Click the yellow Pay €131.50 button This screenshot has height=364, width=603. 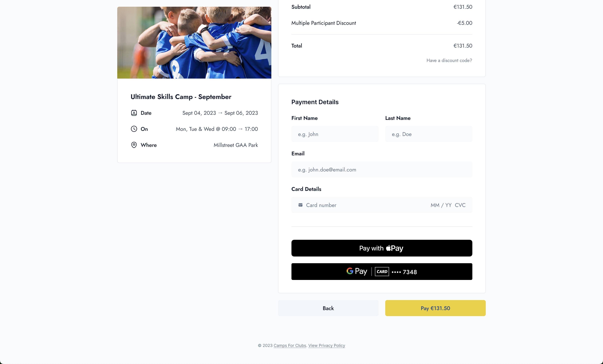click(435, 308)
